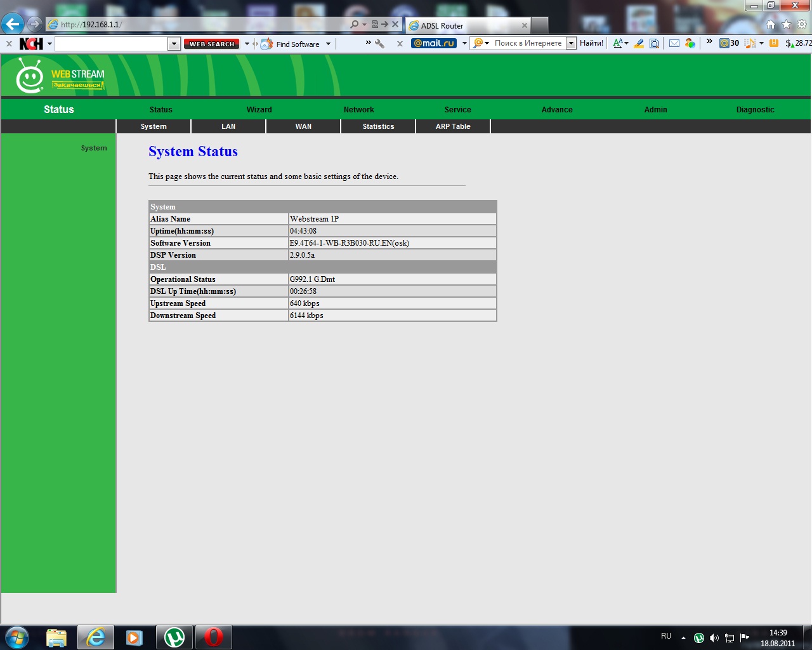Open the address bar search dropdown arrow

click(x=364, y=25)
